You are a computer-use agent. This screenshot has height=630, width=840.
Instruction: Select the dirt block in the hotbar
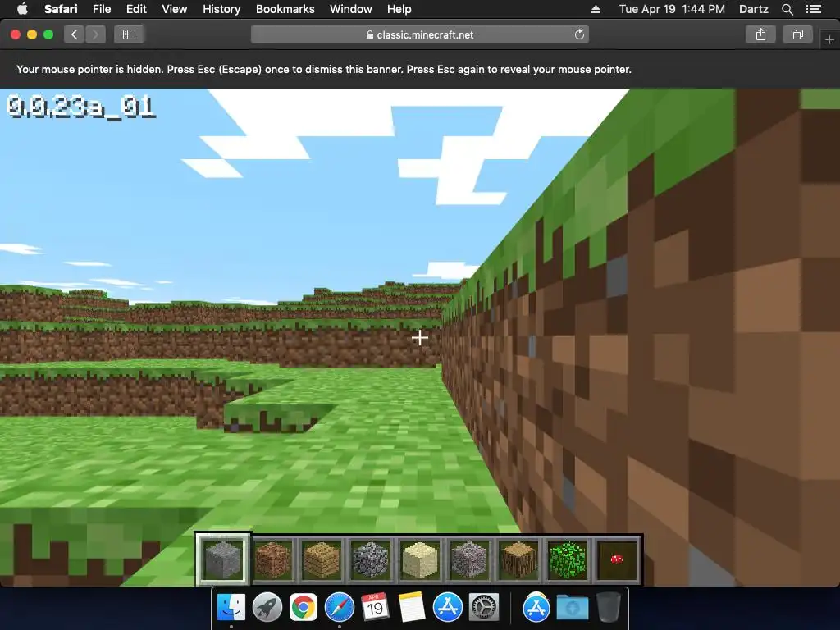[x=272, y=559]
